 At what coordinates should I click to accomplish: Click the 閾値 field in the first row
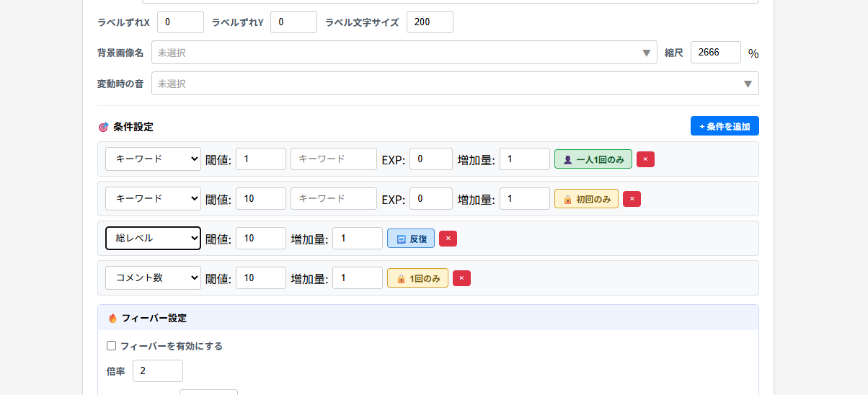click(261, 159)
